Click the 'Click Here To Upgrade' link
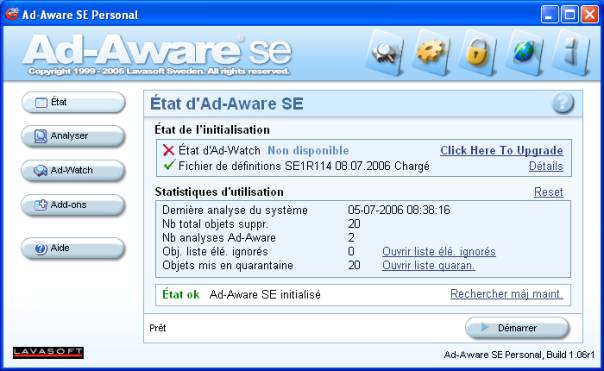 [x=502, y=151]
